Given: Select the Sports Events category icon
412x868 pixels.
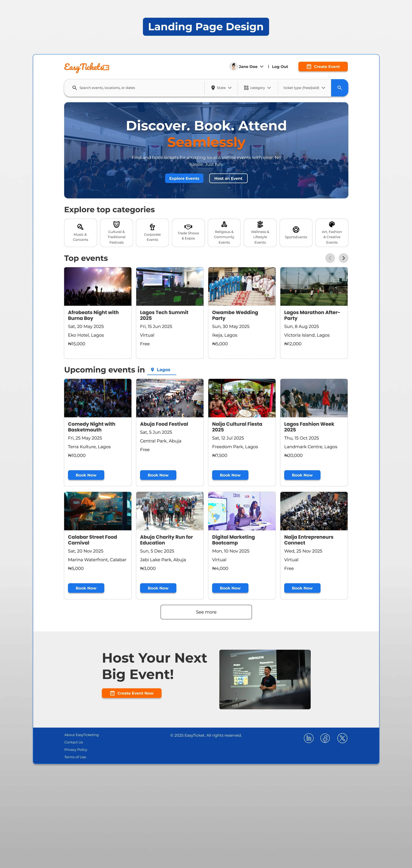Looking at the screenshot, I should point(296,230).
